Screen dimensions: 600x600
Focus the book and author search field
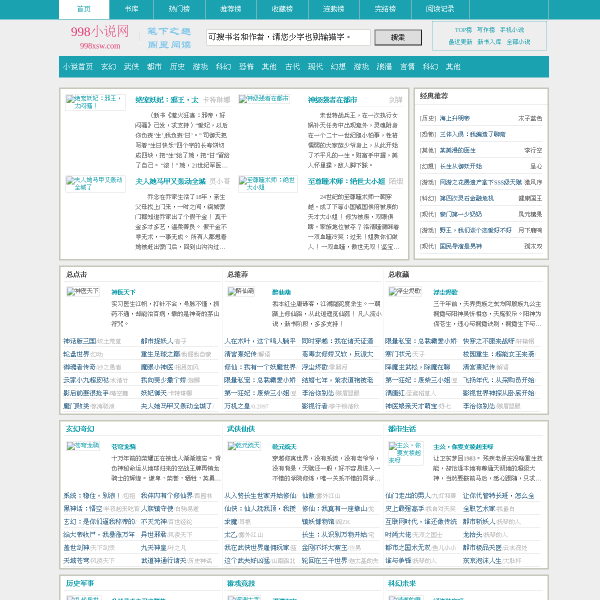[288, 37]
